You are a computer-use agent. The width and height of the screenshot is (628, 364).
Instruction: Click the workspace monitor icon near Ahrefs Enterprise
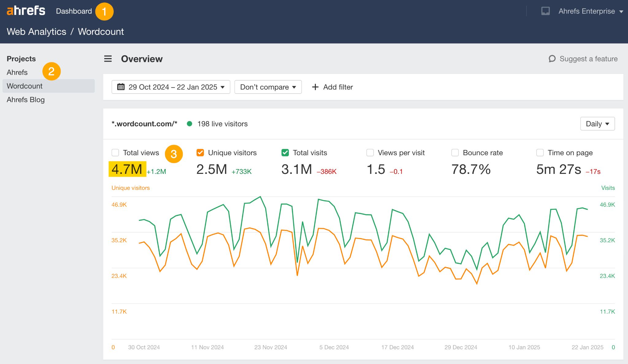[546, 11]
